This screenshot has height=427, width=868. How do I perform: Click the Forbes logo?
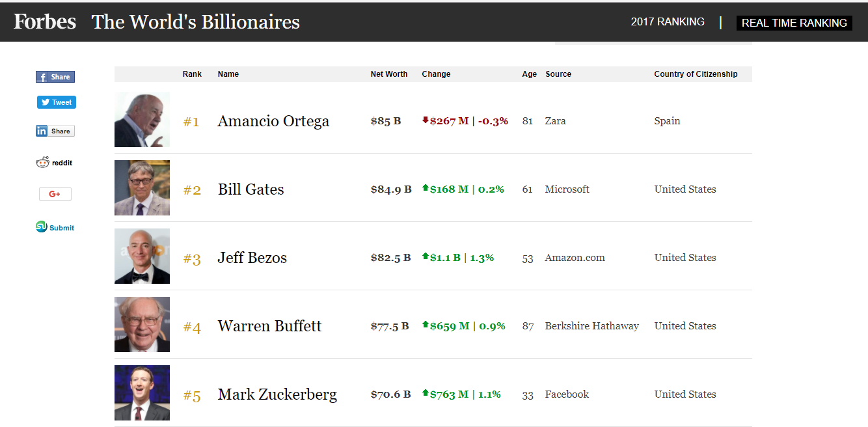pyautogui.click(x=45, y=21)
